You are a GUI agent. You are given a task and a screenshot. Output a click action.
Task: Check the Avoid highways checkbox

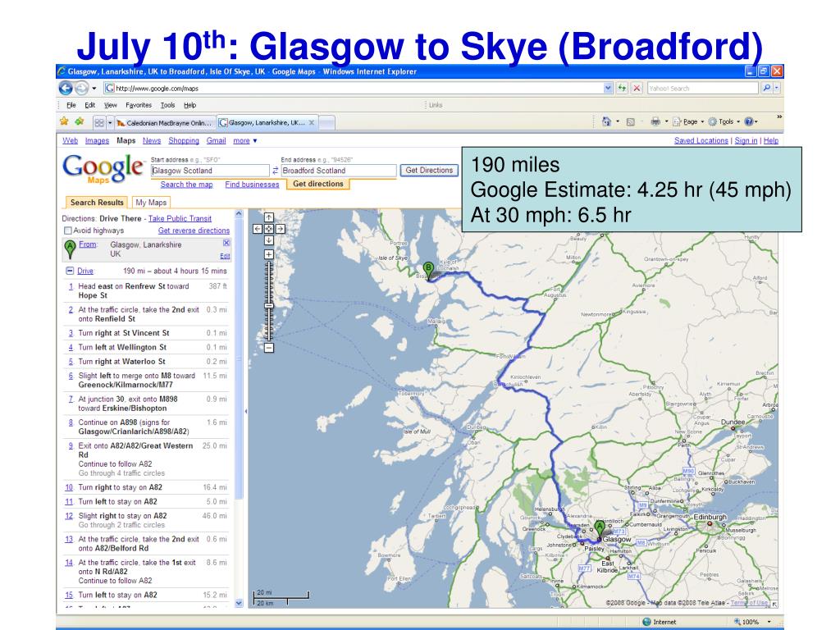pos(68,231)
